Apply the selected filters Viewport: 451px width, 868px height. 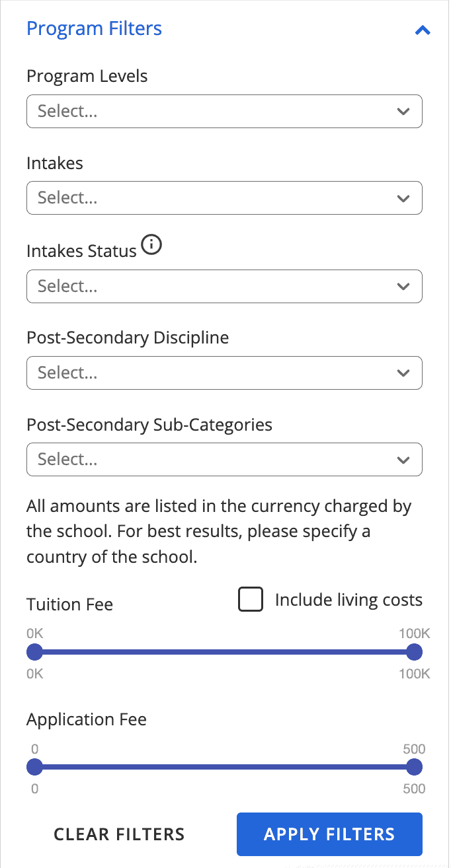tap(329, 834)
